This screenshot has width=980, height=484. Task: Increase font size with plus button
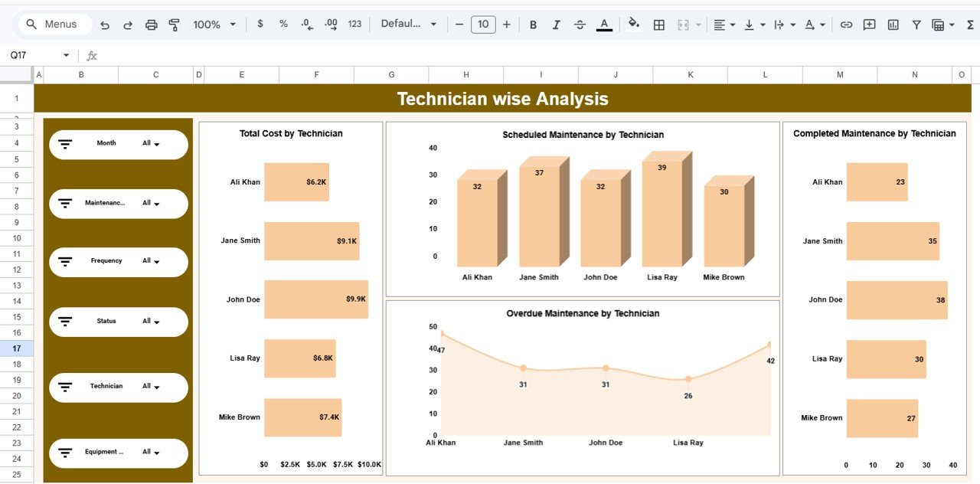[x=506, y=25]
